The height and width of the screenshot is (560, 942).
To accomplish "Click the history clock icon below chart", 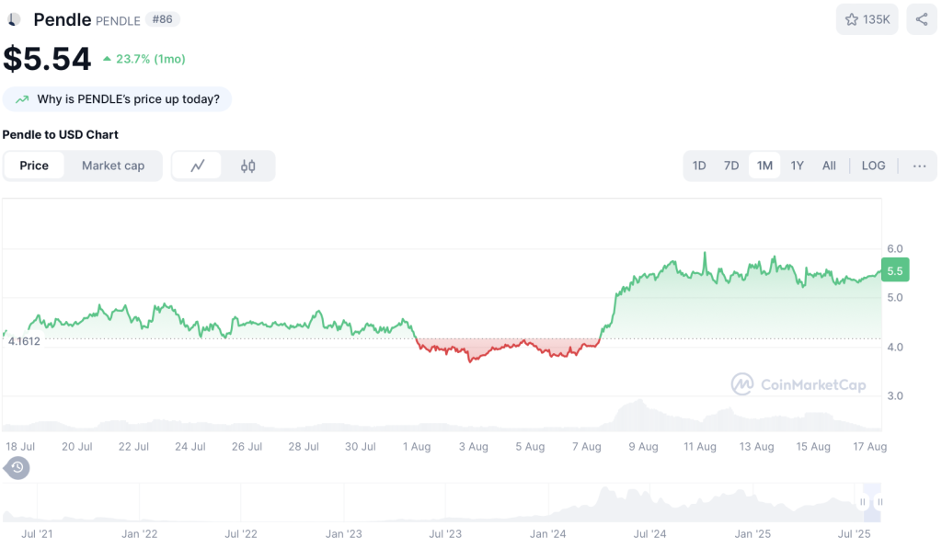I will click(17, 467).
